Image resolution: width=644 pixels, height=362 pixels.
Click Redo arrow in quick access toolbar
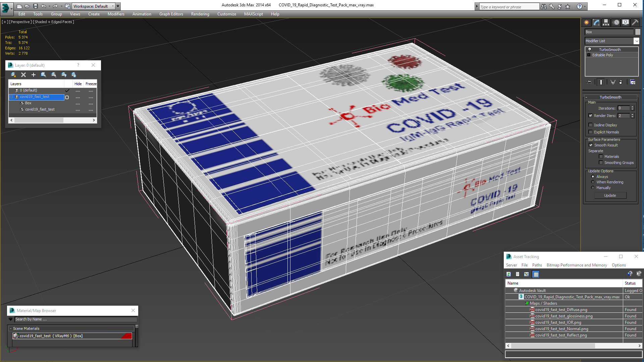[55, 6]
